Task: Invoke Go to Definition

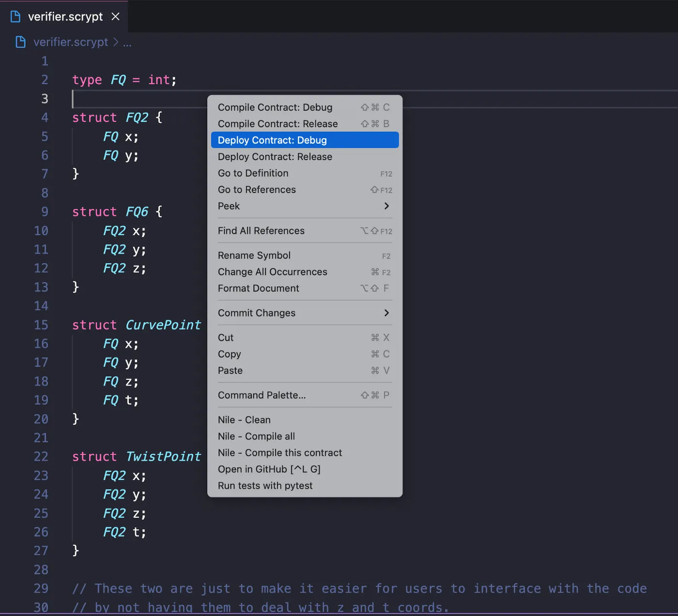Action: 253,173
